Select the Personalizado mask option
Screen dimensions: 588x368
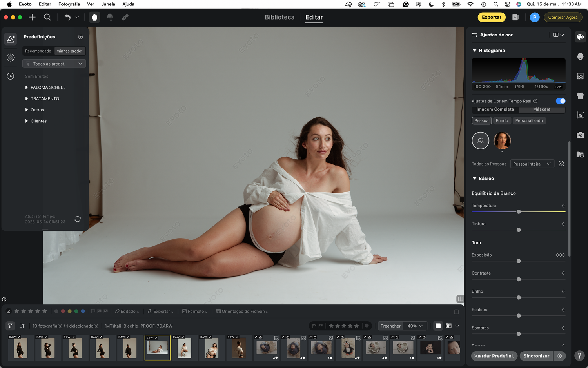(529, 120)
